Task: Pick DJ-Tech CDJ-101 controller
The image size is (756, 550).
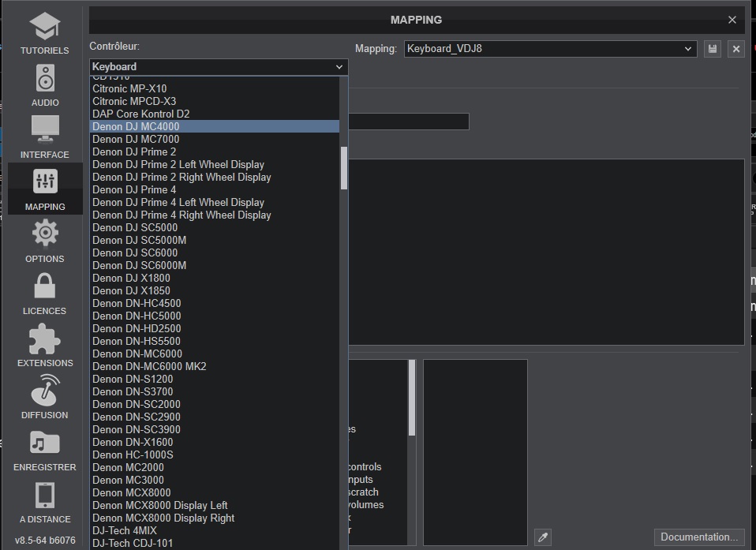Action: pos(215,543)
